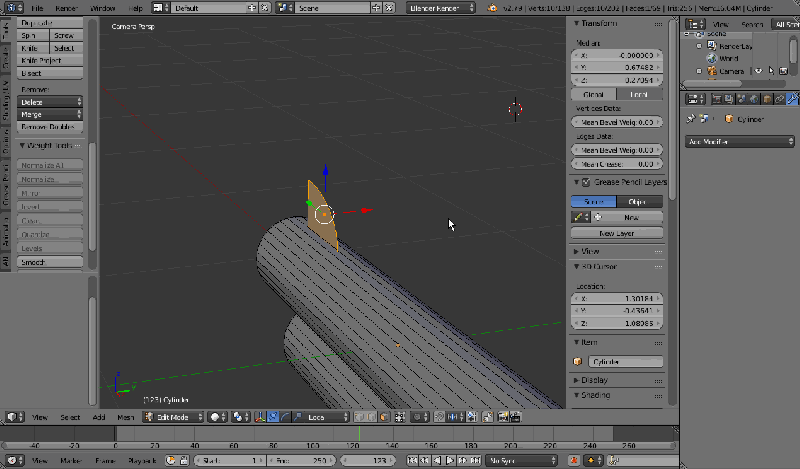Toggle limit selection to visible icon
The image size is (800, 469).
(x=400, y=417)
